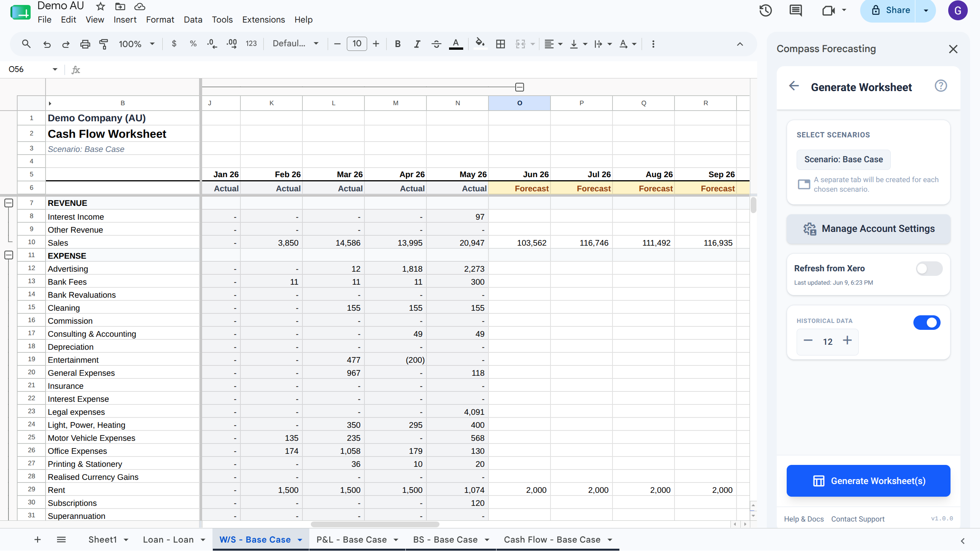Star the Demo AU document

point(101,7)
